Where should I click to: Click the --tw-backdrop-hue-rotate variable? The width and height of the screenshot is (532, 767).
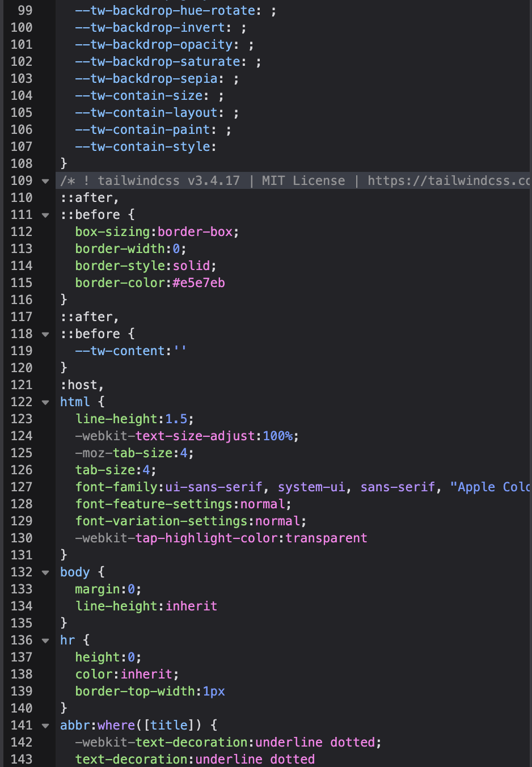pyautogui.click(x=165, y=10)
